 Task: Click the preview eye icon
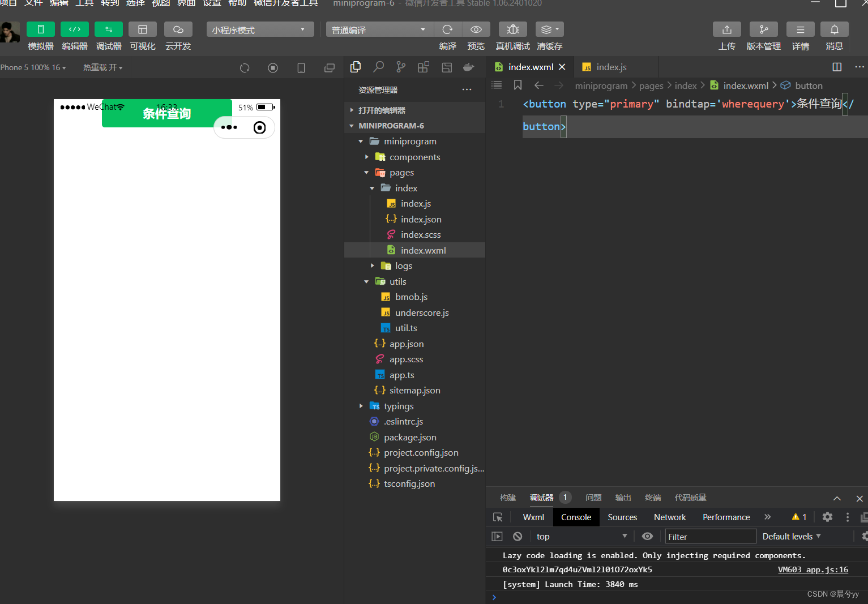pos(476,29)
